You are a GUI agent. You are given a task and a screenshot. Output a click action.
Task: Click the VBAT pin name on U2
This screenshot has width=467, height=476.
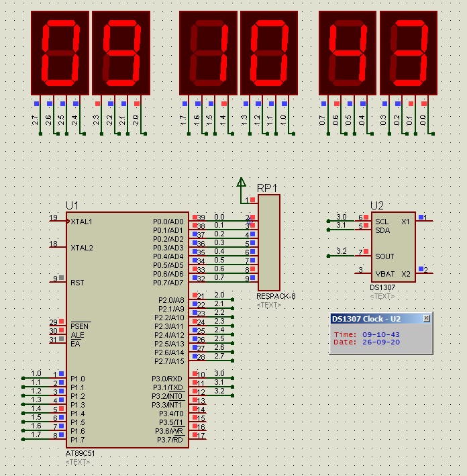(x=384, y=274)
